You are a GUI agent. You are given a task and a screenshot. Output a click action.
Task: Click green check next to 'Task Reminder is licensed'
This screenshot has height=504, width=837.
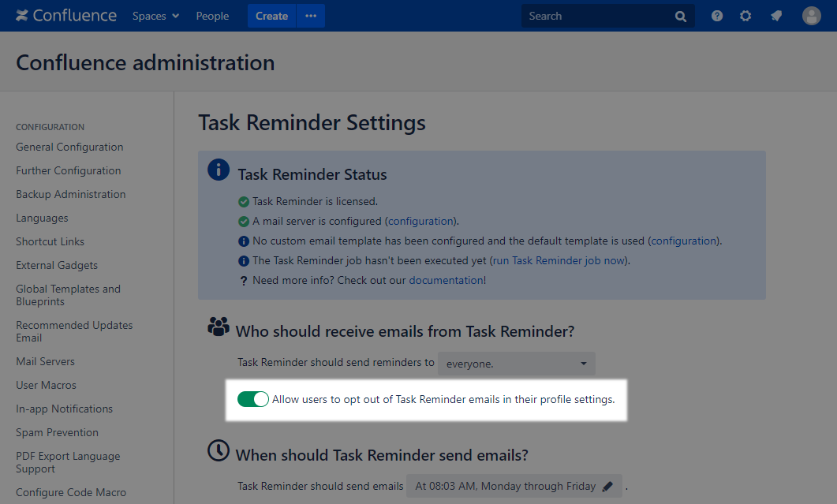coord(244,202)
